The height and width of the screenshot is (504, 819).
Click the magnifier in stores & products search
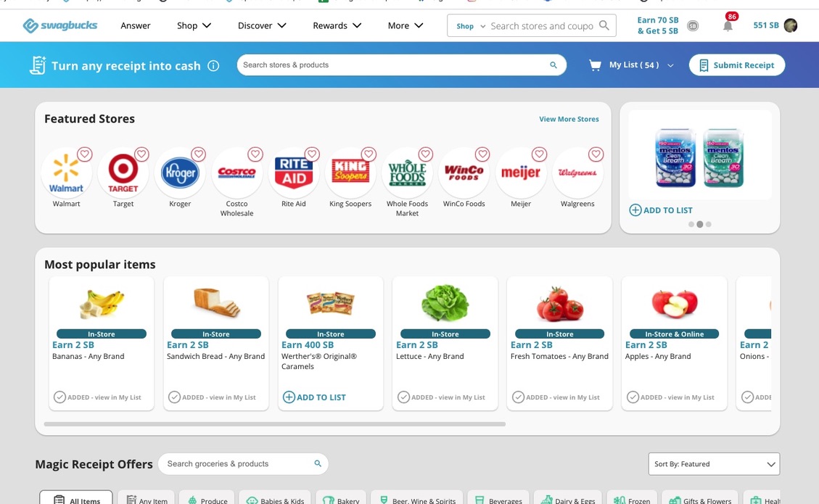tap(553, 65)
